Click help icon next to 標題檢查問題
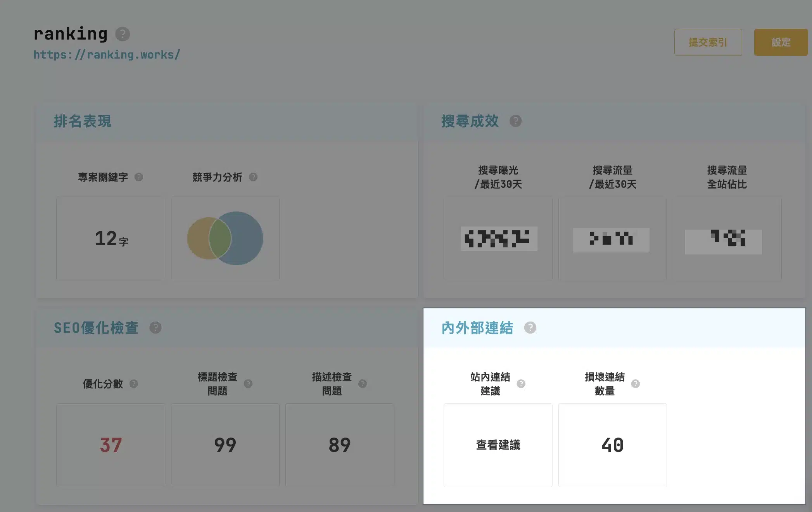812x512 pixels. click(248, 384)
